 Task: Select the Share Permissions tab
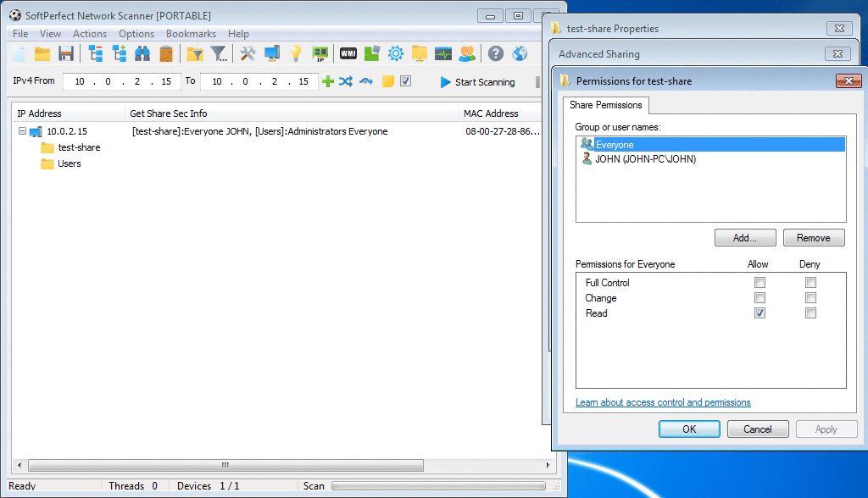605,105
